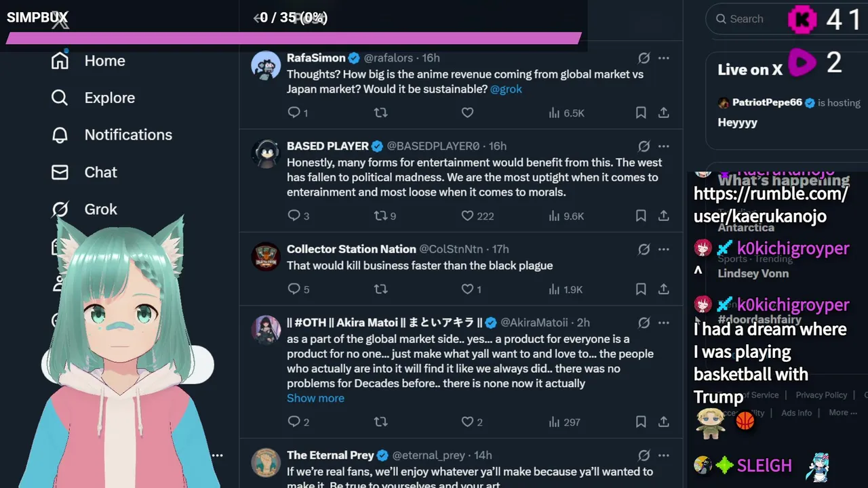The image size is (868, 488).
Task: Like the BASED PLAYER post
Action: 468,216
